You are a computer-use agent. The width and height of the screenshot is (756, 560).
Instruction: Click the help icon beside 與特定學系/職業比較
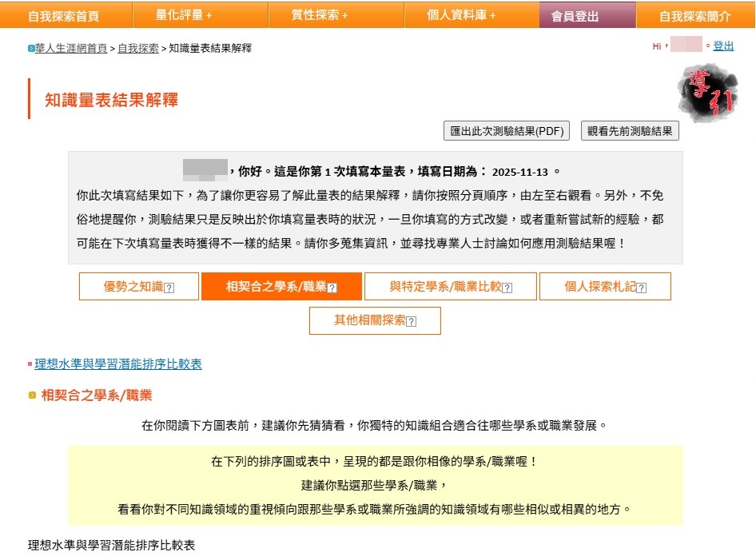tap(507, 288)
